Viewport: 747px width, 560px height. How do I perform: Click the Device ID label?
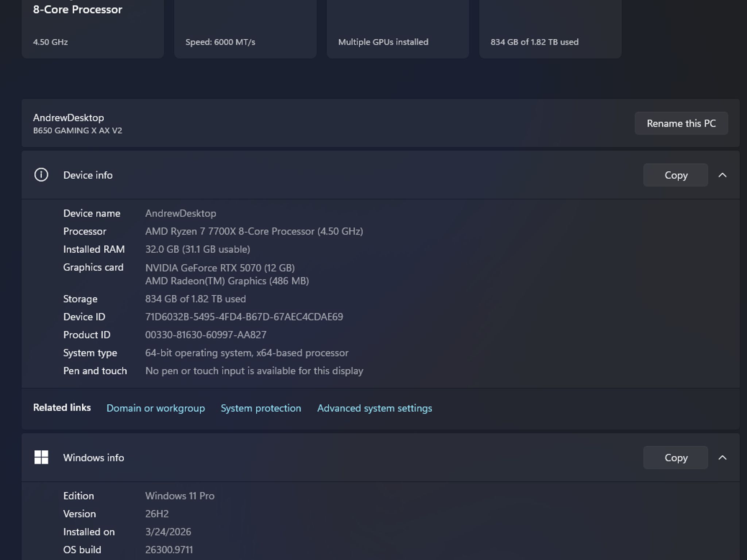84,317
